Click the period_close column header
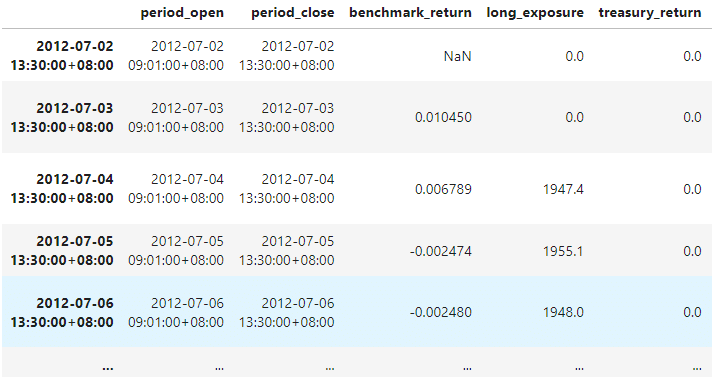712x377 pixels. click(x=293, y=13)
